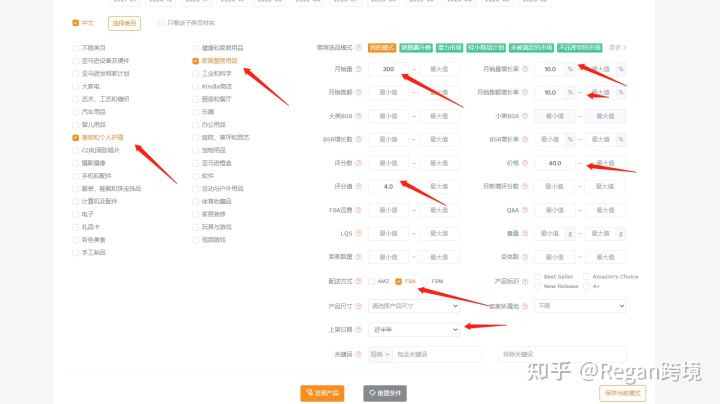Screen dimensions: 720x404
Task: Expand 更多 recommended modes
Action: pyautogui.click(x=618, y=47)
